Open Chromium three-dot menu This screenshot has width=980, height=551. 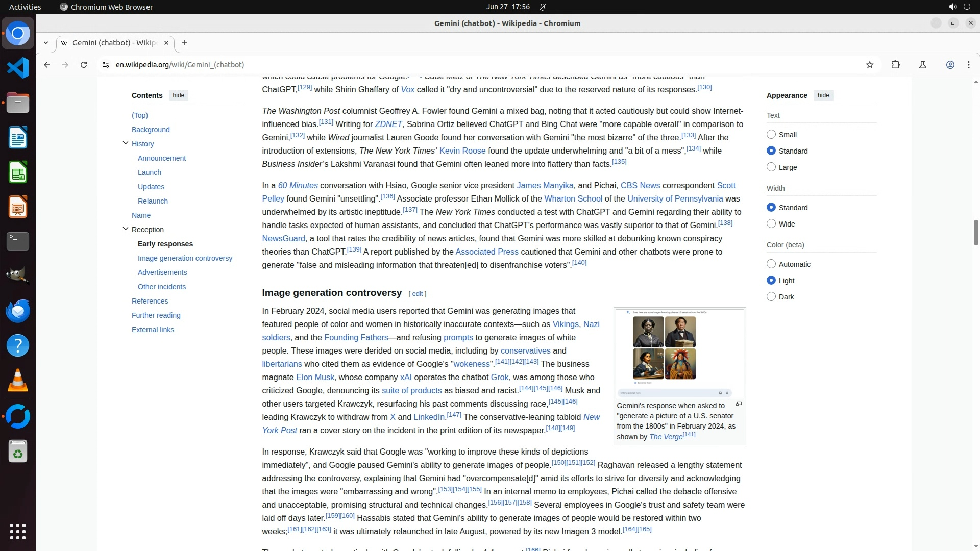[968, 65]
